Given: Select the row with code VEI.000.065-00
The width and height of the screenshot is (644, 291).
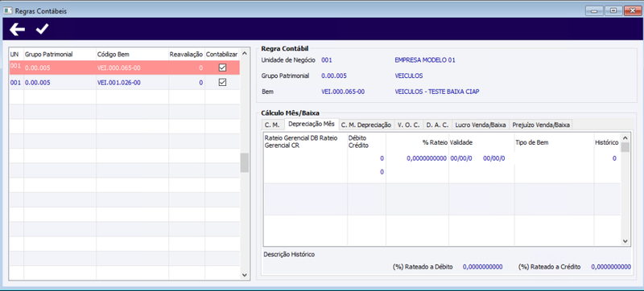Looking at the screenshot, I should 125,68.
